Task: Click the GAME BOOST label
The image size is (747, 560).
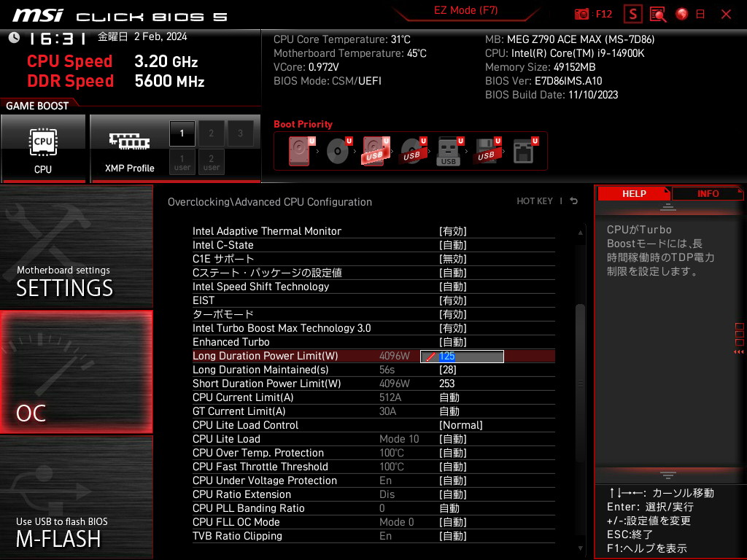Action: pyautogui.click(x=37, y=106)
